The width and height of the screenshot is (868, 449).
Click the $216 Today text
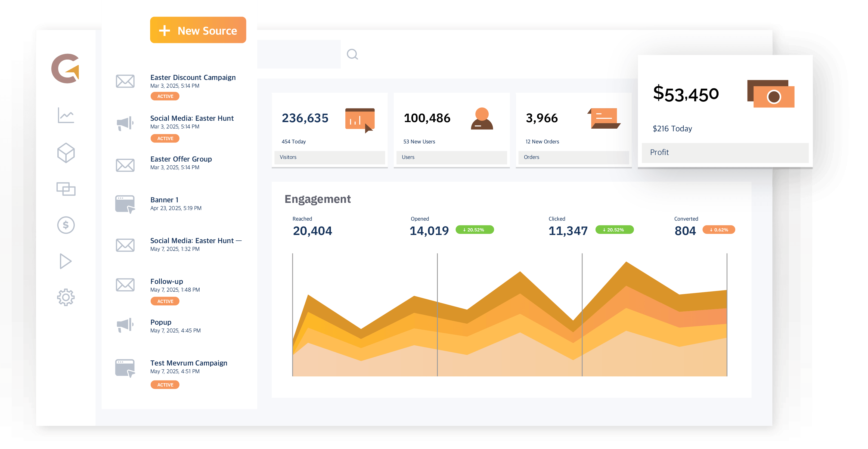pos(672,129)
